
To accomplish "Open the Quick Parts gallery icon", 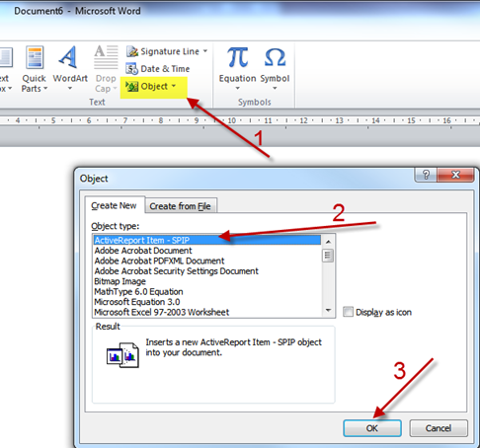I will pyautogui.click(x=35, y=58).
